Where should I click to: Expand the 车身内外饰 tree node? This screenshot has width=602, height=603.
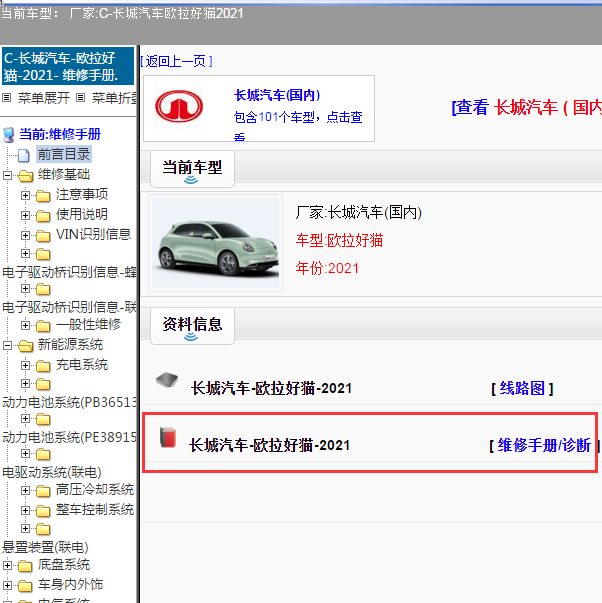pyautogui.click(x=7, y=586)
